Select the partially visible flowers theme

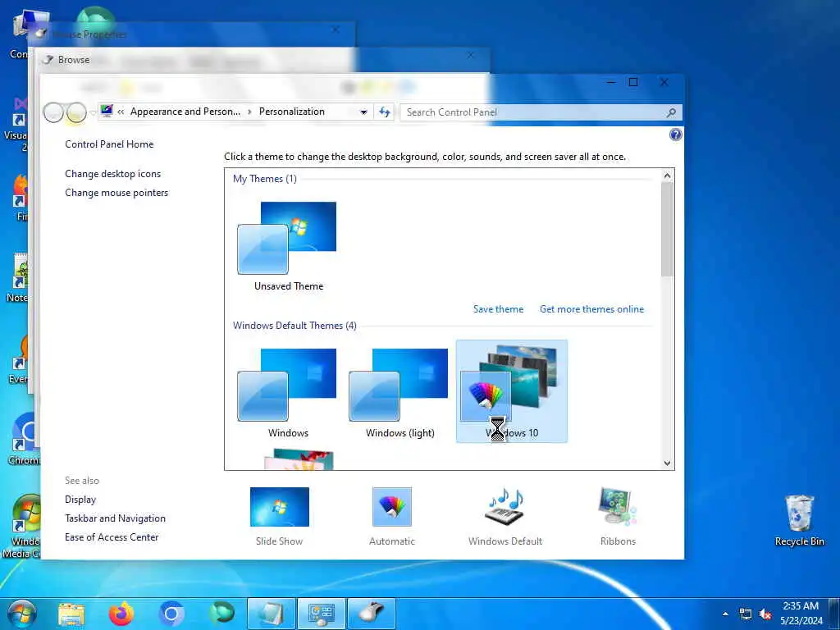pyautogui.click(x=299, y=459)
